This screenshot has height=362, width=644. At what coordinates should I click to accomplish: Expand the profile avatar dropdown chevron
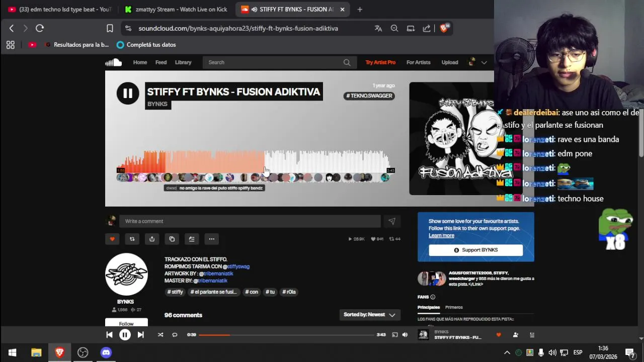tap(484, 62)
